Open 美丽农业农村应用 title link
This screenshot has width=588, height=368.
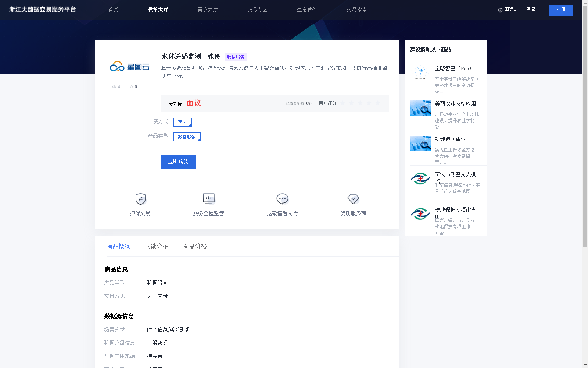point(455,104)
